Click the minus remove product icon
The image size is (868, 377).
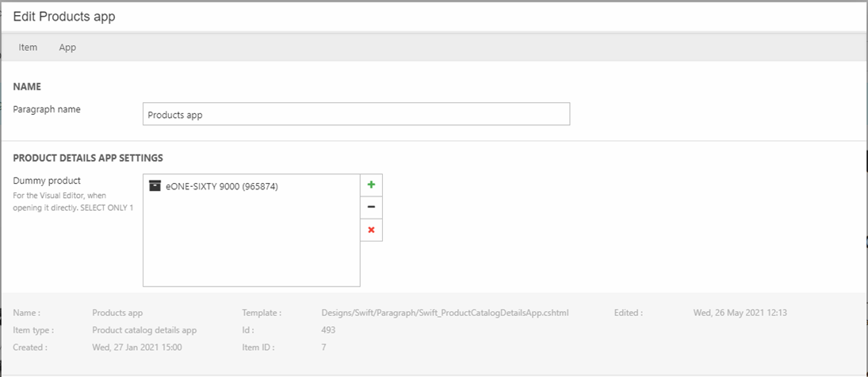pyautogui.click(x=371, y=208)
